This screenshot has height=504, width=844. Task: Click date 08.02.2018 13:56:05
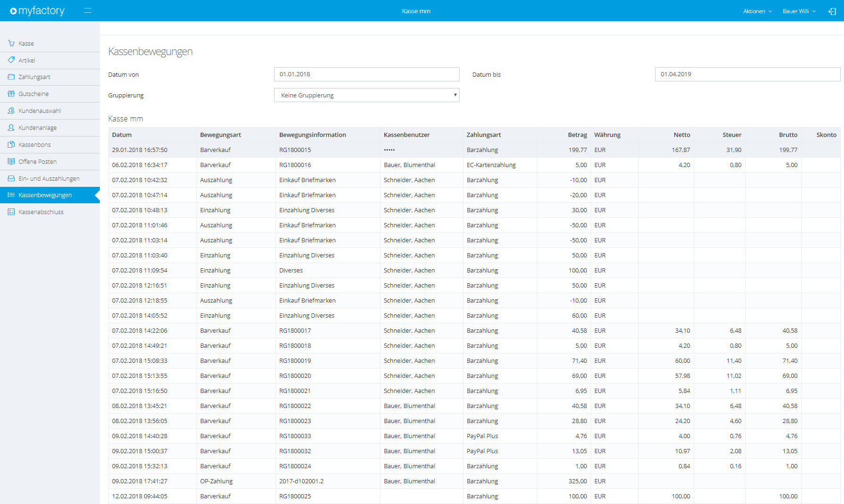coord(140,421)
